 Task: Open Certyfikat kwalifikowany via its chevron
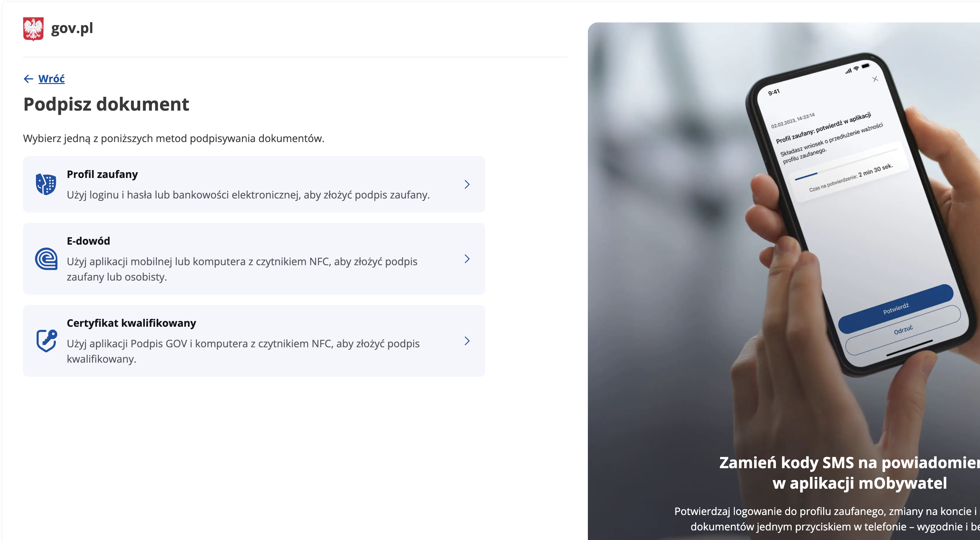pos(467,341)
